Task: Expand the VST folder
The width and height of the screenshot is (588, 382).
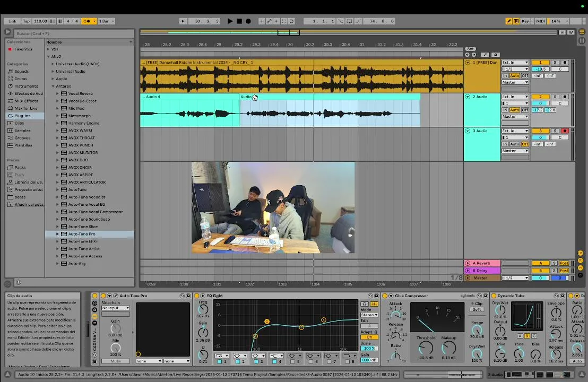Action: tap(48, 49)
